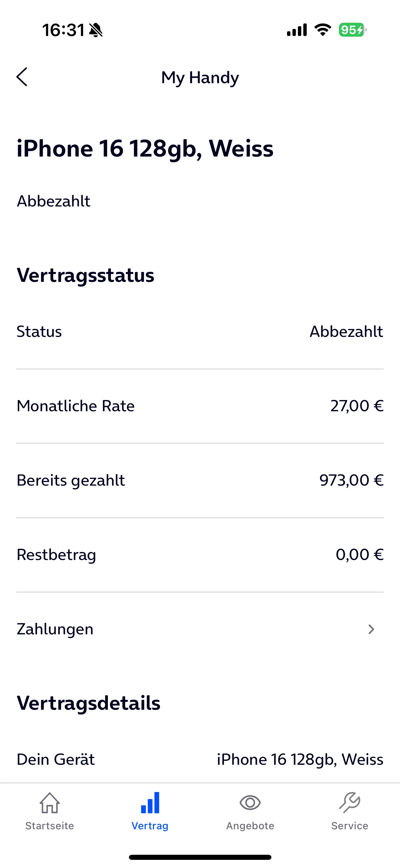Tap the back arrow icon
The image size is (400, 868).
pos(22,77)
